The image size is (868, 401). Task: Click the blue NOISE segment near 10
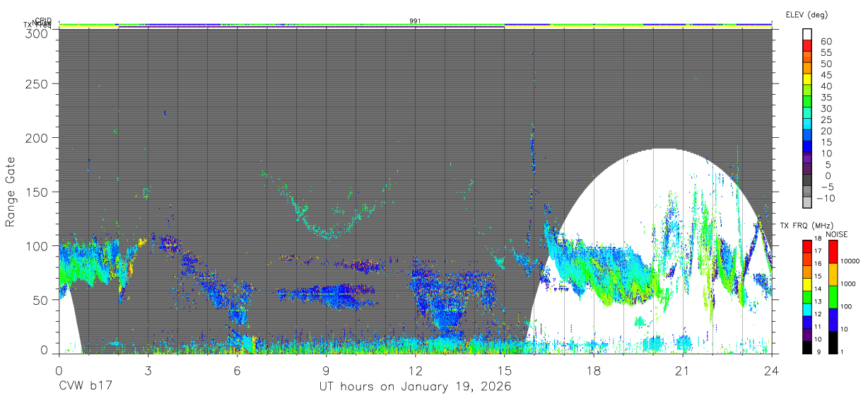(833, 319)
